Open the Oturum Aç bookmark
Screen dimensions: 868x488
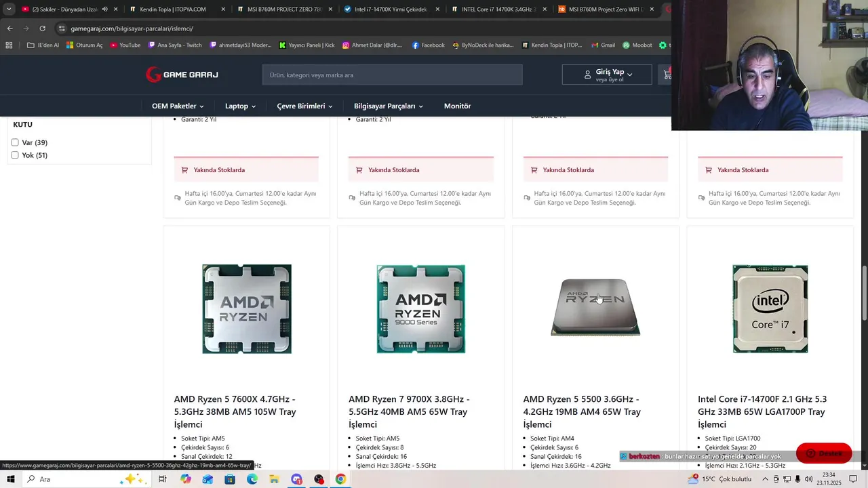tap(84, 45)
